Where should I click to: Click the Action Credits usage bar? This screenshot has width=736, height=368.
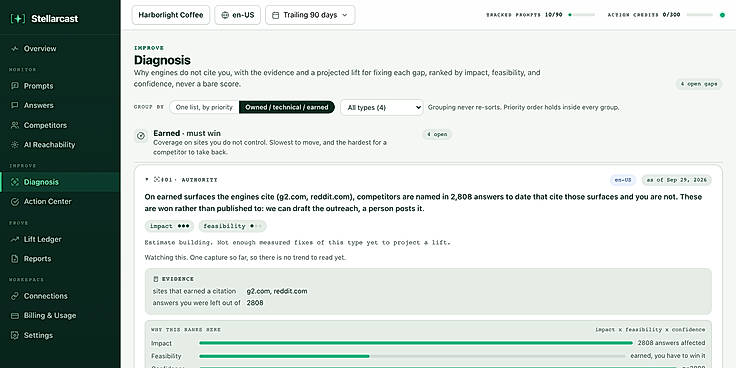(x=699, y=15)
